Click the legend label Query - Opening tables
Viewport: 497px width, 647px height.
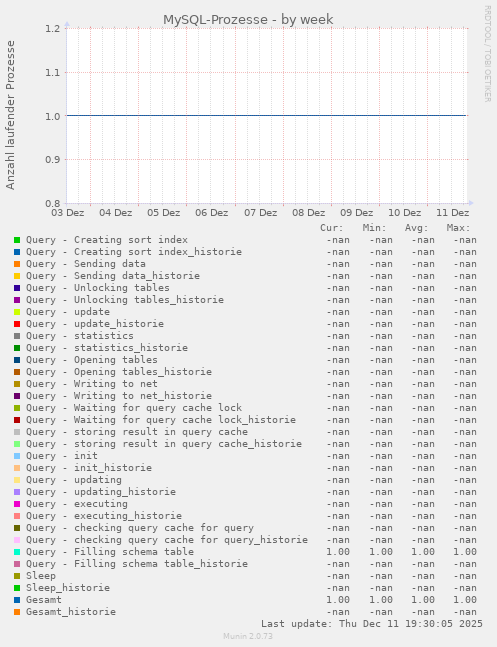[92, 360]
